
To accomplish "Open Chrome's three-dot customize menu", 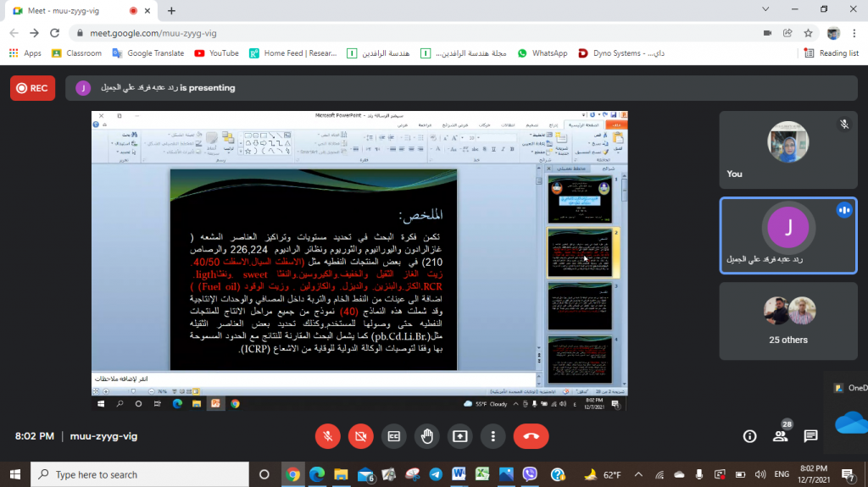I will pos(854,33).
